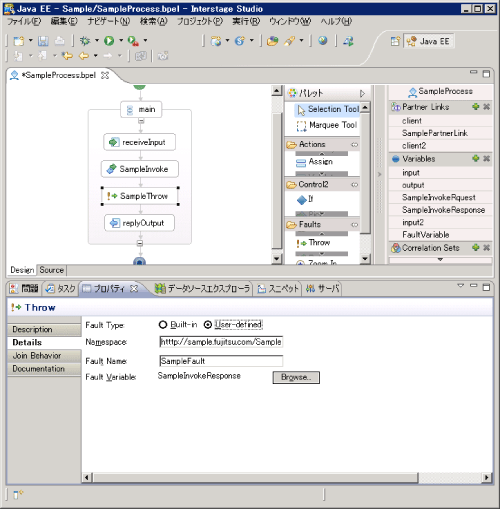
Task: Switch to the Java EE perspective button
Action: (428, 41)
